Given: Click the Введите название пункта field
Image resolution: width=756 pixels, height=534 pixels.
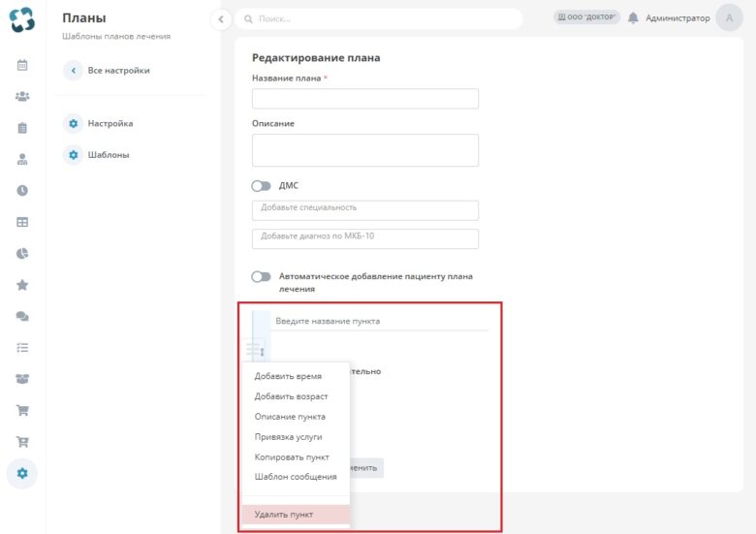Looking at the screenshot, I should [x=381, y=321].
